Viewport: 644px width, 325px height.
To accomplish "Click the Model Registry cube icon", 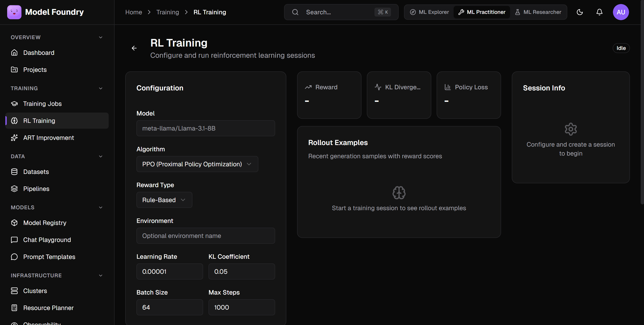I will (14, 223).
